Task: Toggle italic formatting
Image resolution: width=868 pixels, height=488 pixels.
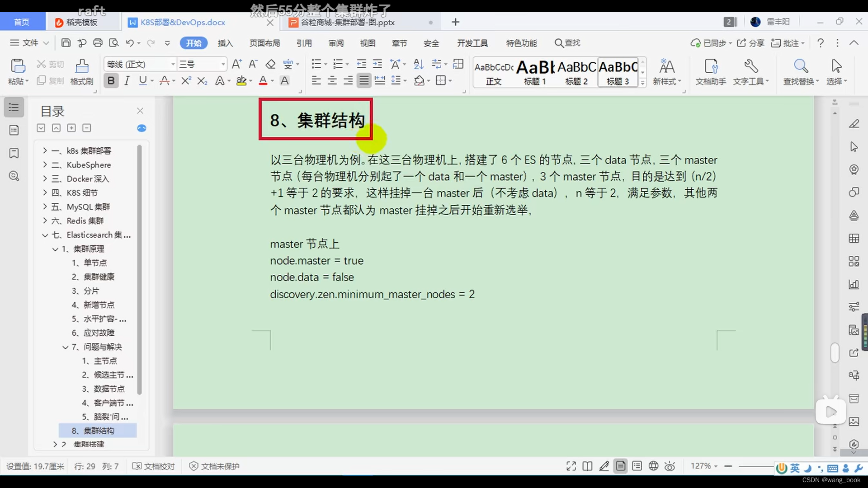Action: click(x=127, y=80)
